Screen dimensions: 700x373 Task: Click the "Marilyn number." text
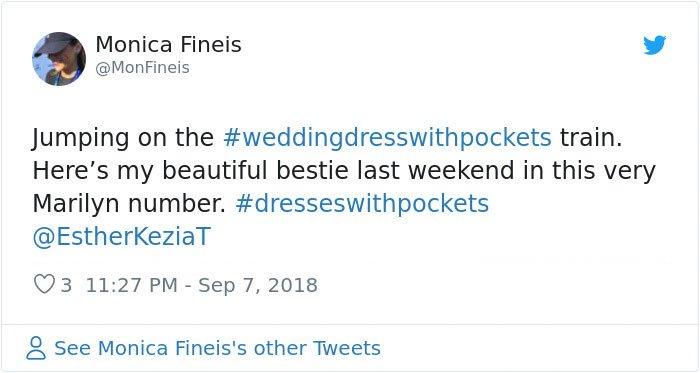[129, 203]
